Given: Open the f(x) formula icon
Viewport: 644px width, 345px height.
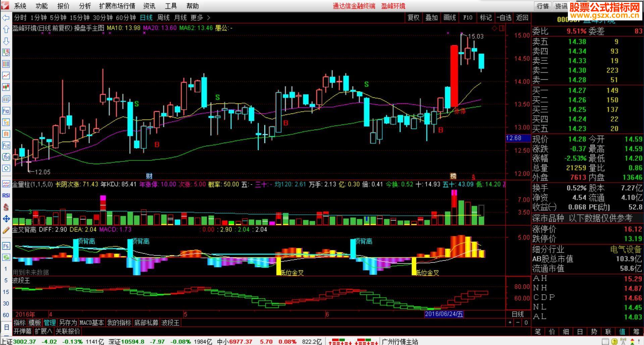Looking at the screenshot, I should click(6, 157).
